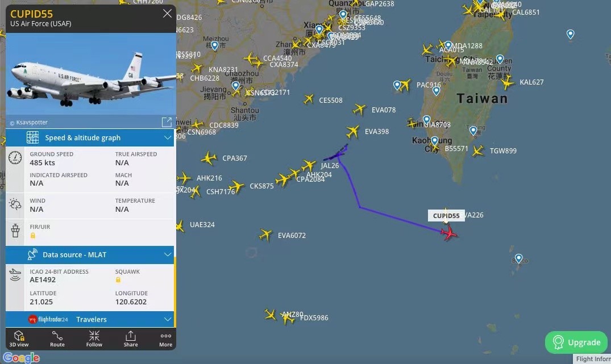
Task: Click the CPA367 plane icon
Action: (x=209, y=158)
